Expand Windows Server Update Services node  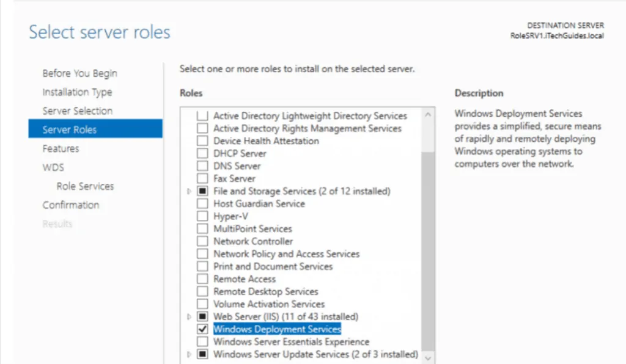click(x=190, y=354)
